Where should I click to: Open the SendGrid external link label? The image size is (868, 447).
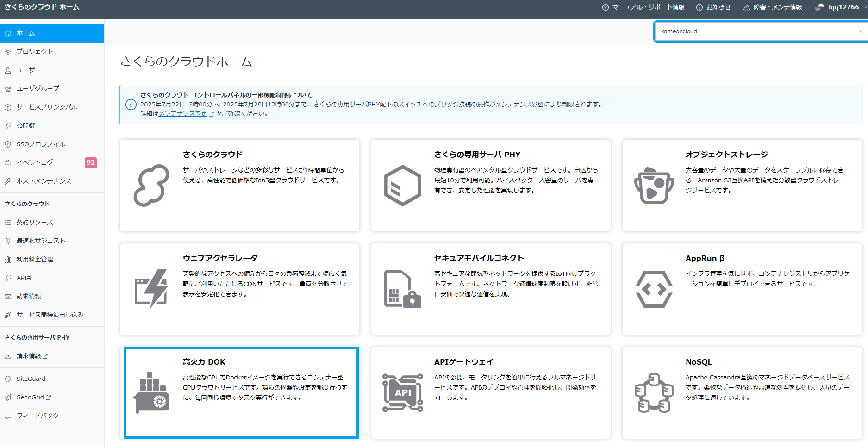34,397
